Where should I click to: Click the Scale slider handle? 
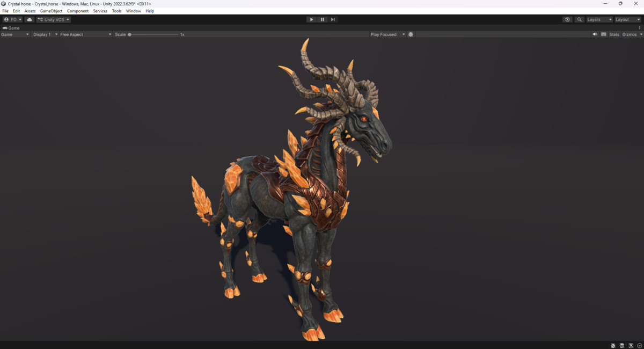pos(129,34)
